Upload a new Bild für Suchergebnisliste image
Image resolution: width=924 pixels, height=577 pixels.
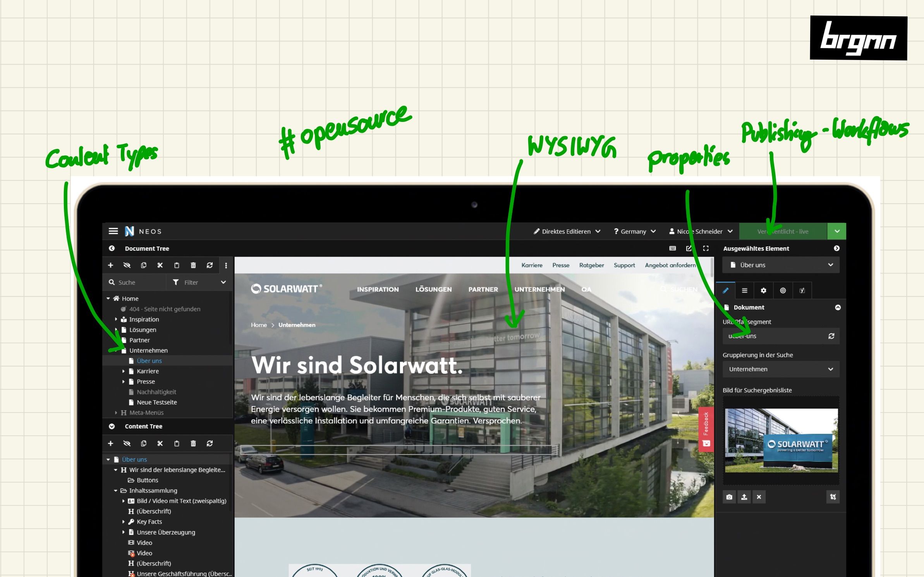pyautogui.click(x=744, y=497)
